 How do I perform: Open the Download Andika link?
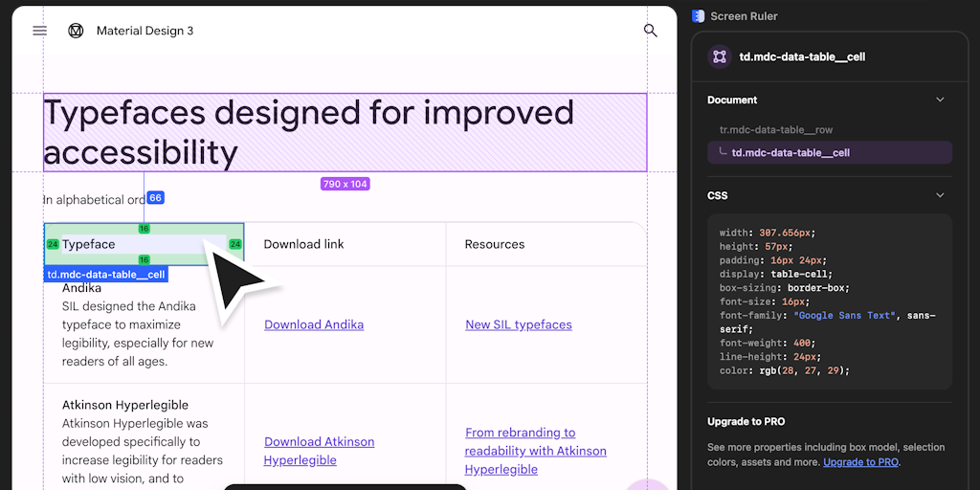coord(314,324)
